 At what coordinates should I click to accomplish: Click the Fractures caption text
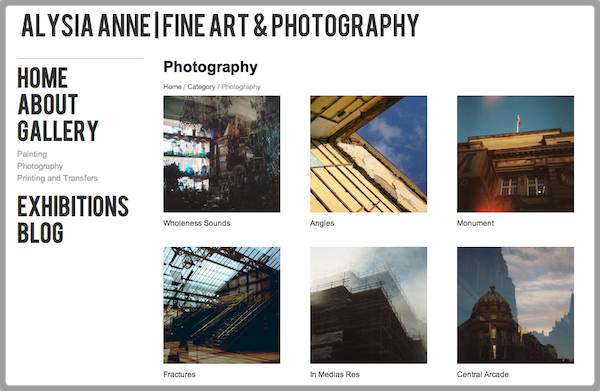point(179,374)
